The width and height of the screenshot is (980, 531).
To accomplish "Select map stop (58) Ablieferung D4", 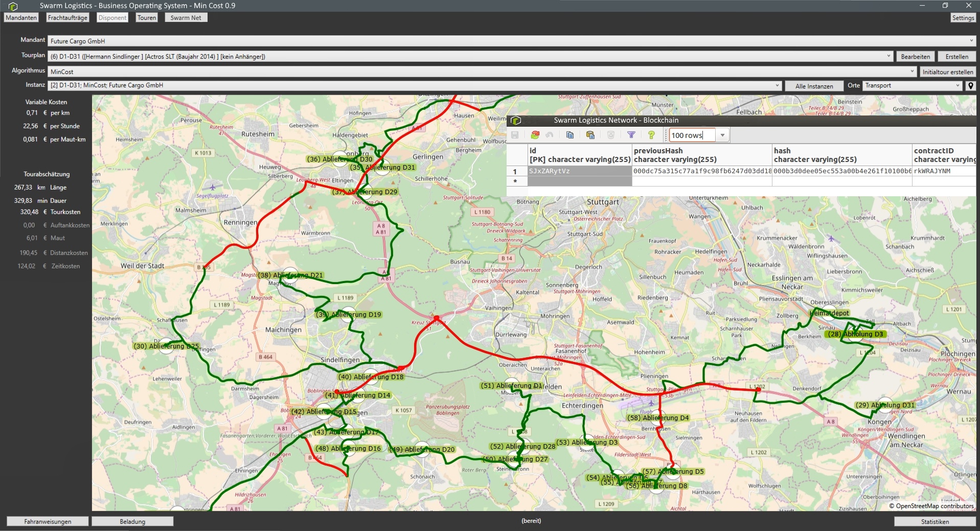I will [x=658, y=418].
